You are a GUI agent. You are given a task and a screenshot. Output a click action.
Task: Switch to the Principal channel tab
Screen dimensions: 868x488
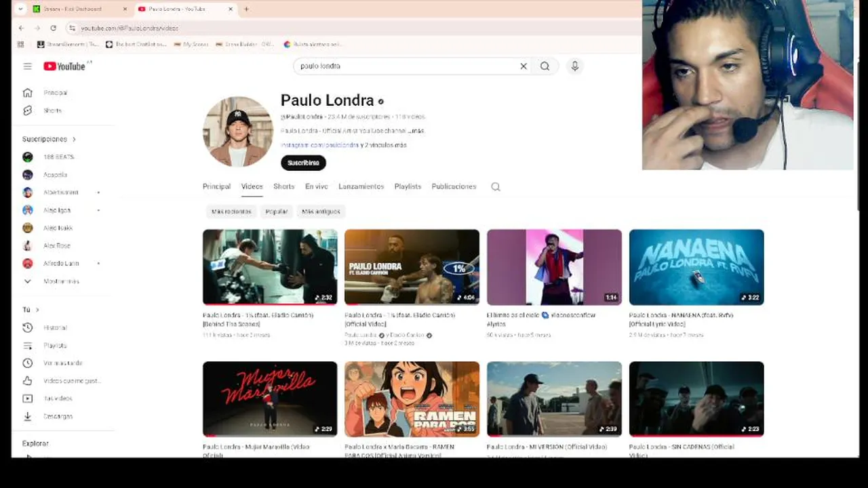coord(216,186)
